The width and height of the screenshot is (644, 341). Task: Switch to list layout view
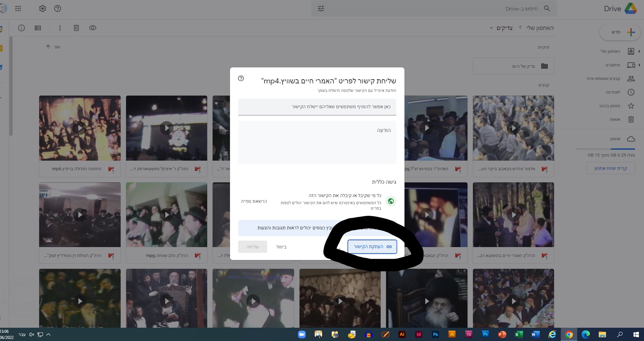tap(38, 28)
